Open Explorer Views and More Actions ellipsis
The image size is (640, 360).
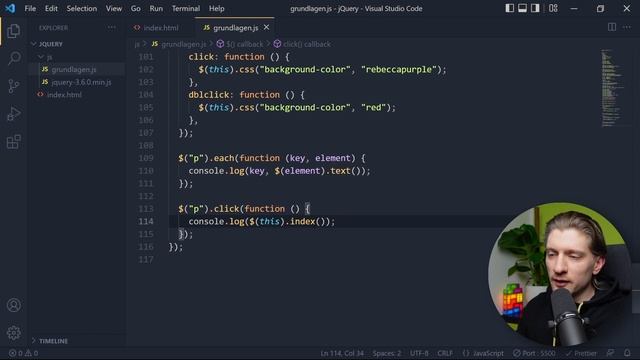(x=111, y=27)
